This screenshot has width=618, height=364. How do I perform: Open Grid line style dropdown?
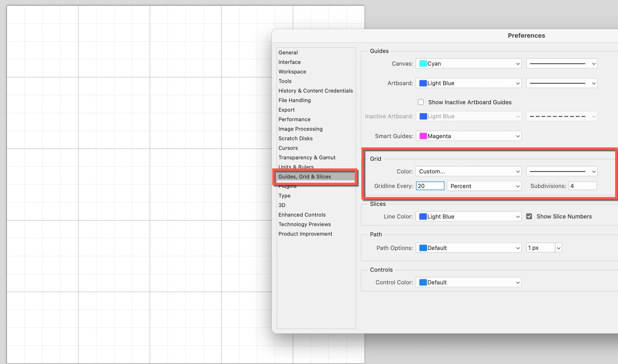point(561,172)
